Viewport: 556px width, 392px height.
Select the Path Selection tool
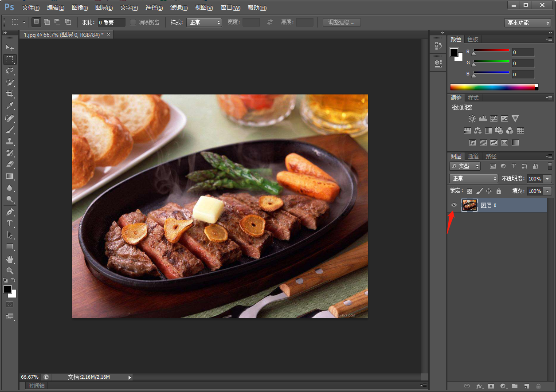click(x=10, y=235)
